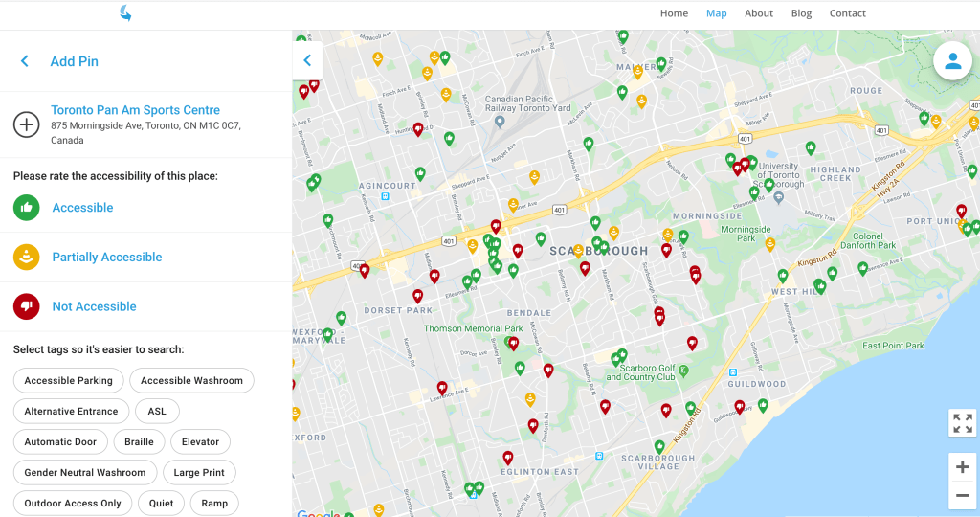Image resolution: width=980 pixels, height=517 pixels.
Task: Open the user profile icon on map
Action: [x=952, y=61]
